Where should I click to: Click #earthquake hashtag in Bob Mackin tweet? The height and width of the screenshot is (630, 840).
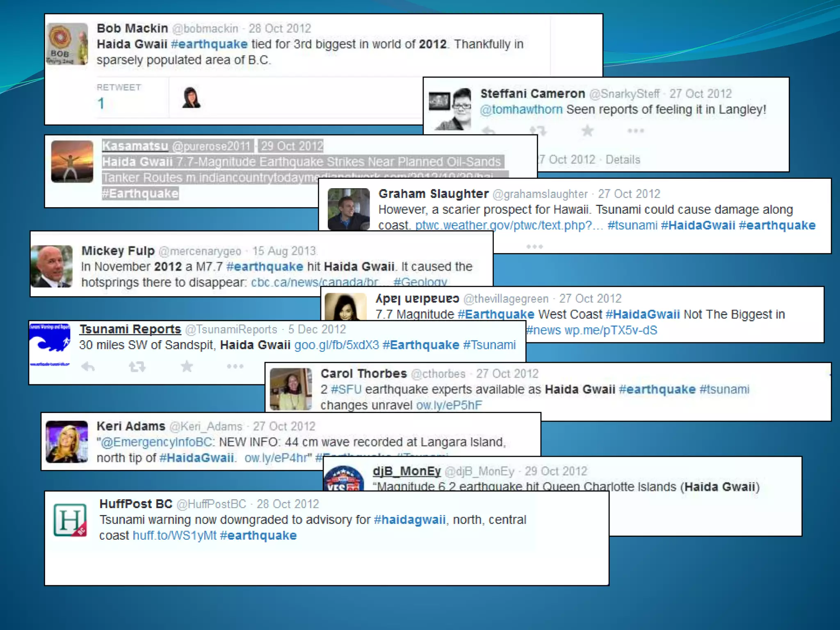click(209, 44)
